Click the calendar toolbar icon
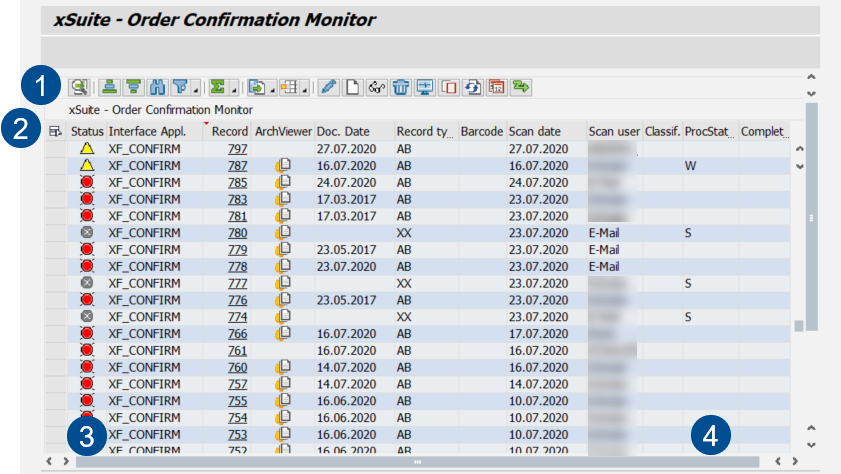The image size is (841, 474). pos(497,87)
